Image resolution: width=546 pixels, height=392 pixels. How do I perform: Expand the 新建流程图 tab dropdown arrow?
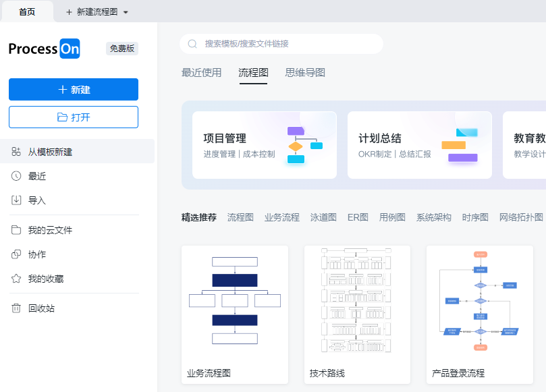tap(126, 12)
